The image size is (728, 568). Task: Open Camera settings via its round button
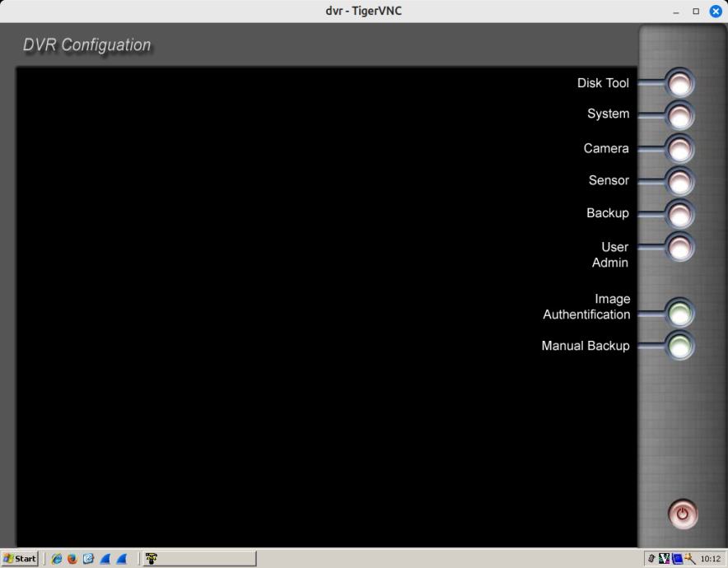[679, 149]
